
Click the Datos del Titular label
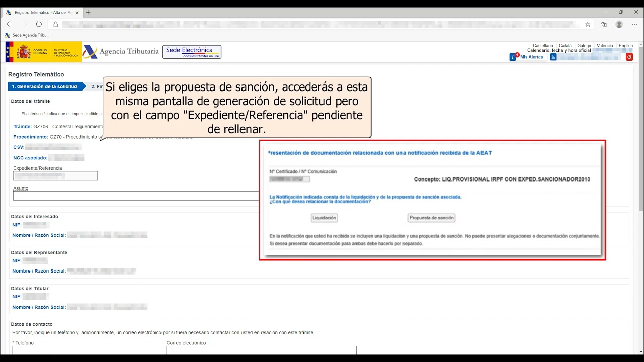30,288
